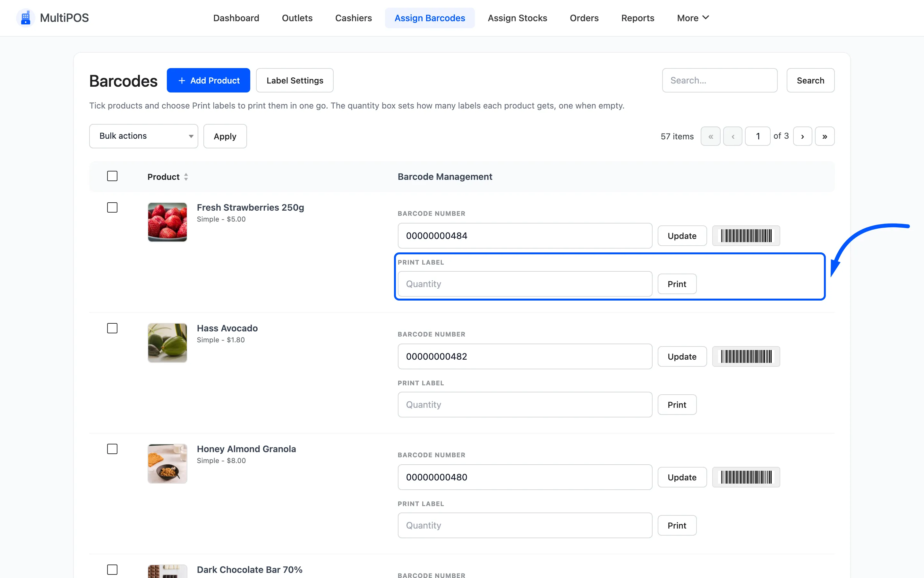Tick checkbox for Hass Avocado
The image size is (924, 578).
point(112,328)
